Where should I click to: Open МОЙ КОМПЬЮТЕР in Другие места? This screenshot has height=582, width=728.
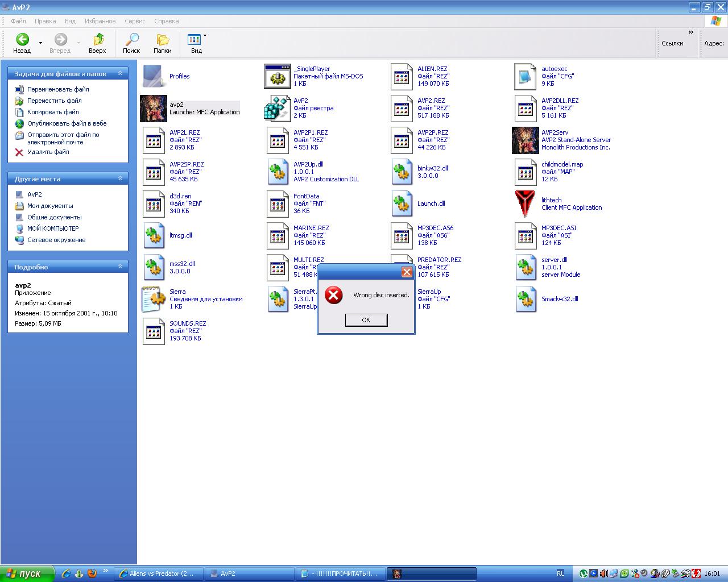tap(53, 228)
